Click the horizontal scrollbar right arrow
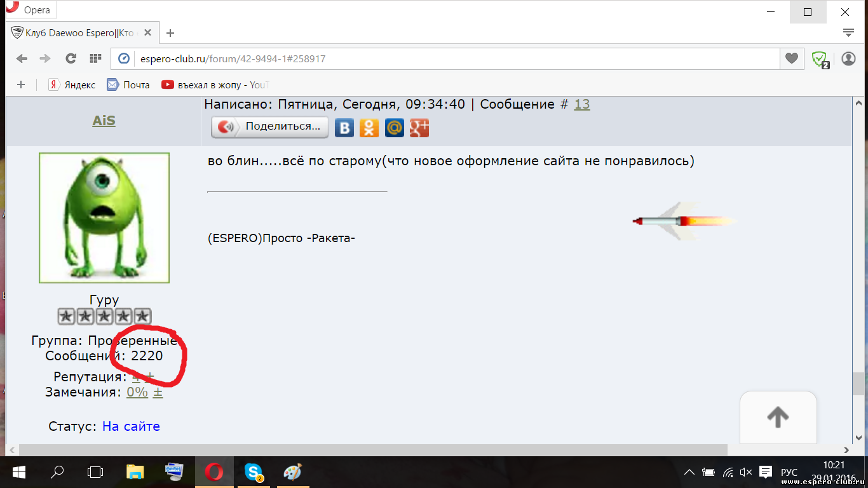Screen dimensions: 868x488 (846, 450)
